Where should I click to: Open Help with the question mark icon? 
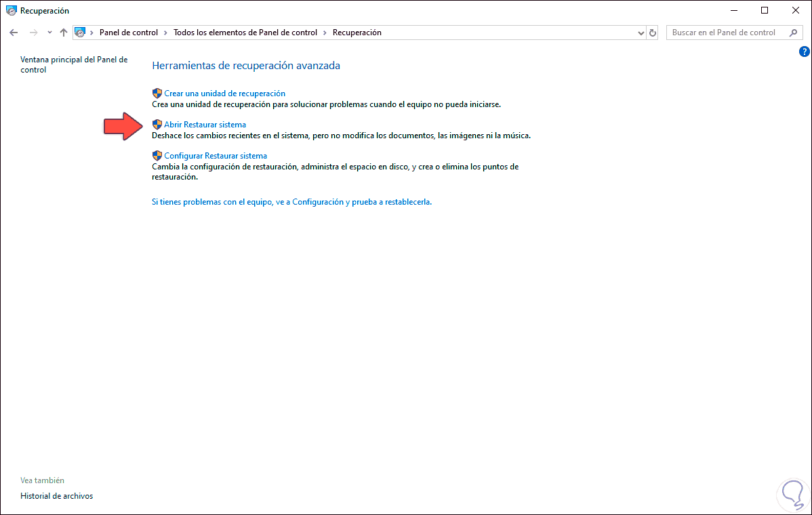805,51
